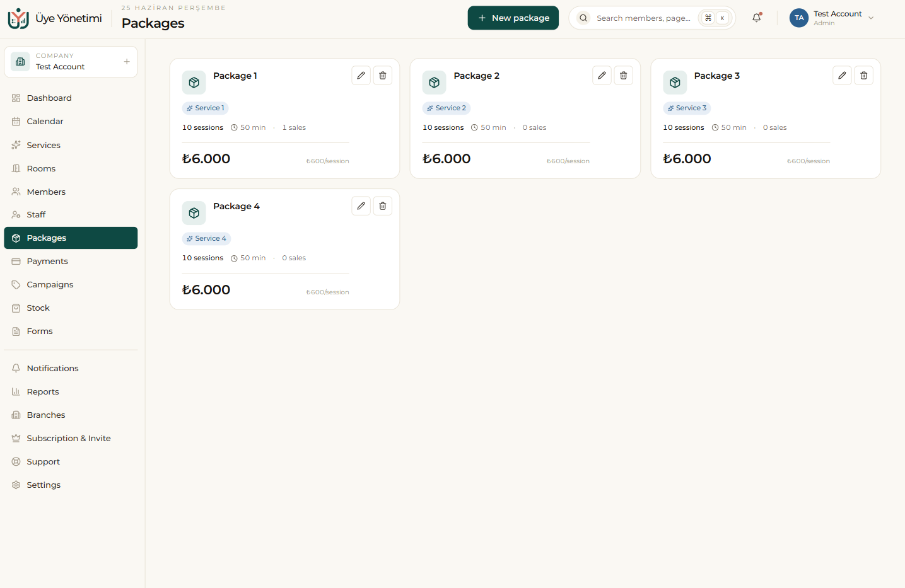This screenshot has height=588, width=905.
Task: Open Forms section
Action: 71,331
